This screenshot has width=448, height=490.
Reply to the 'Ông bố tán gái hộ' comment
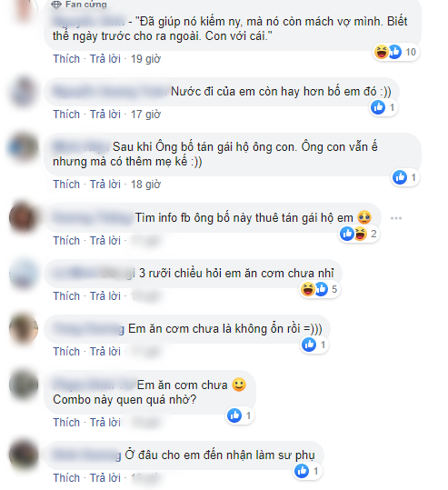point(105,185)
